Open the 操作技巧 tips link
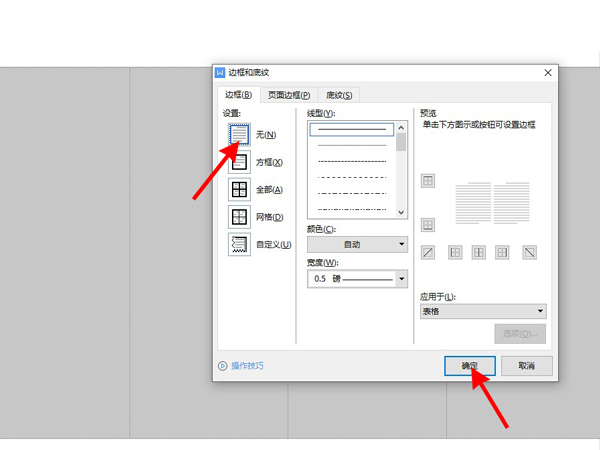 point(247,366)
